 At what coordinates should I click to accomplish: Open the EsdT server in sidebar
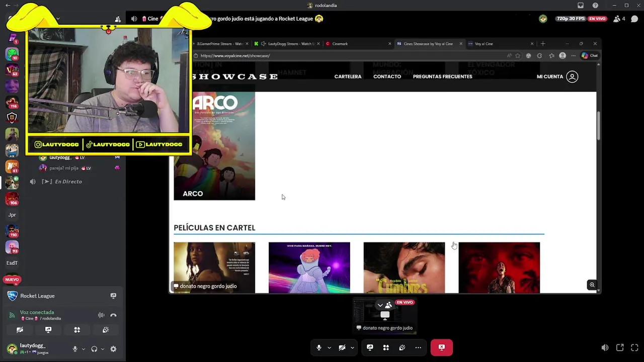click(12, 263)
